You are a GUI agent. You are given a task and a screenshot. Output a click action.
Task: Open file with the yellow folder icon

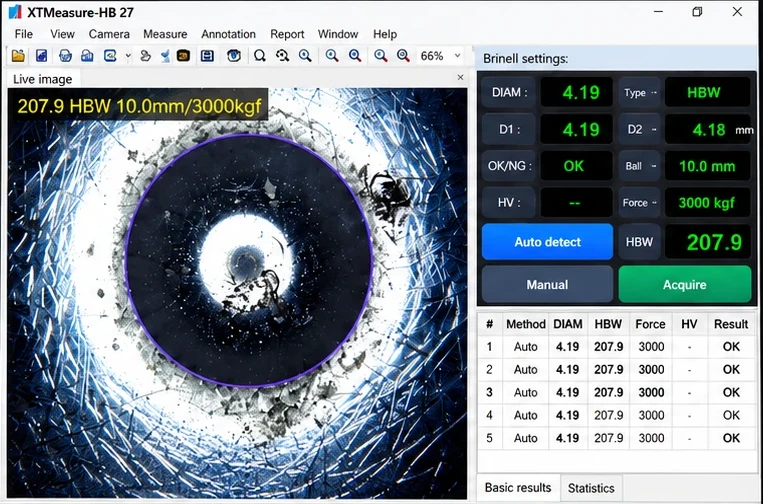(x=18, y=56)
